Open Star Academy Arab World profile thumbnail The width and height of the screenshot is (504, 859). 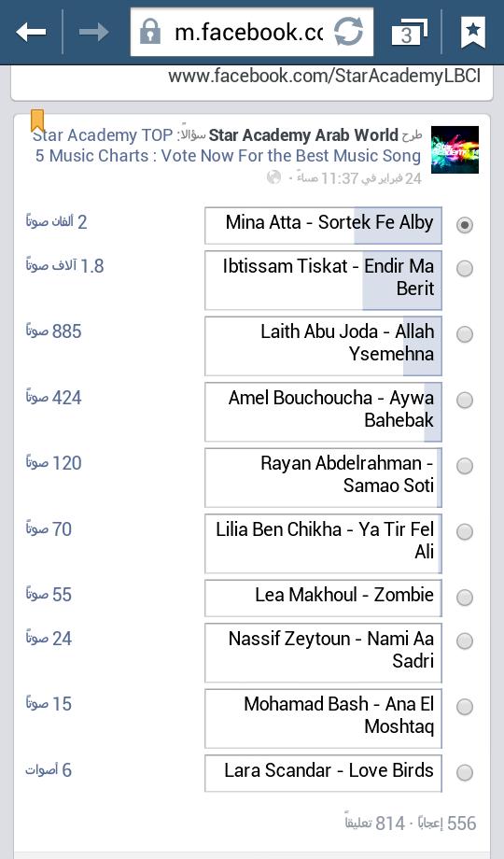pos(455,149)
